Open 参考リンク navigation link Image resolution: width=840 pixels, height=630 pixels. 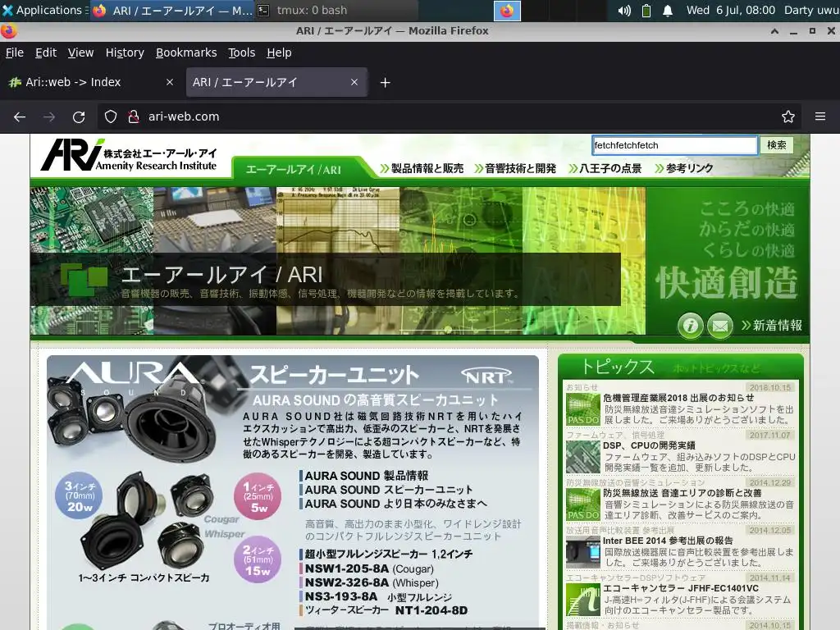684,168
